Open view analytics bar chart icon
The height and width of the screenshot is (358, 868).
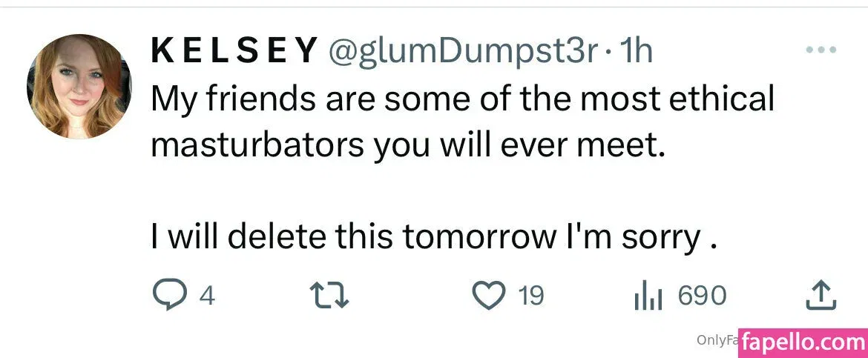647,296
